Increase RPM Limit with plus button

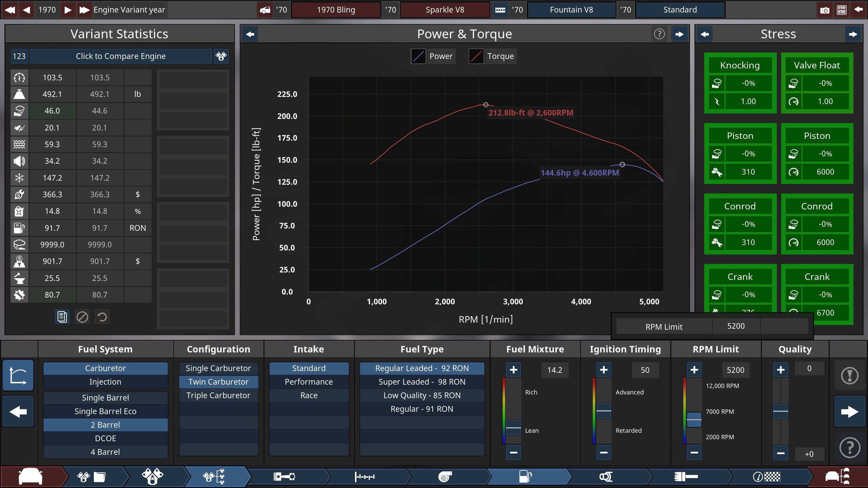(x=694, y=370)
